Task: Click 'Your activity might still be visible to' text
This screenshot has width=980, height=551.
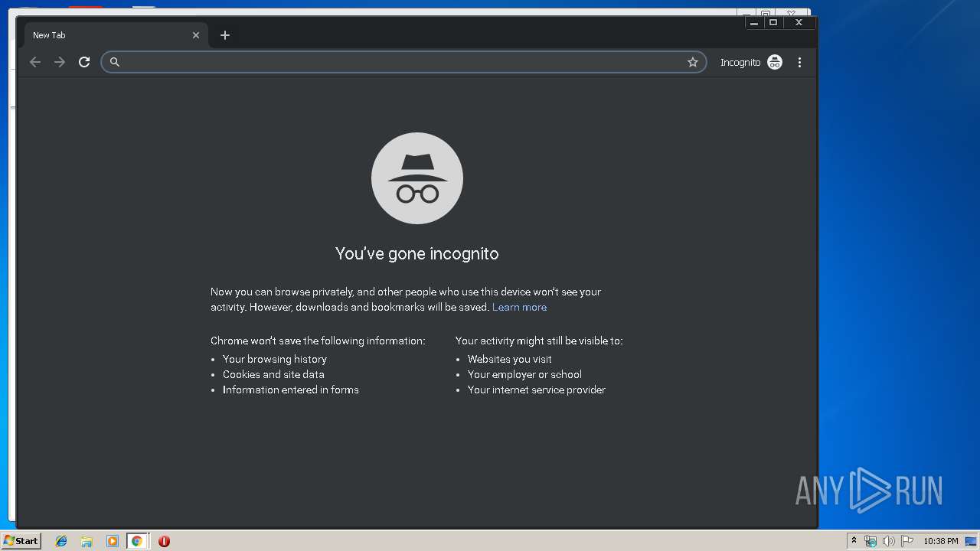Action: coord(539,341)
